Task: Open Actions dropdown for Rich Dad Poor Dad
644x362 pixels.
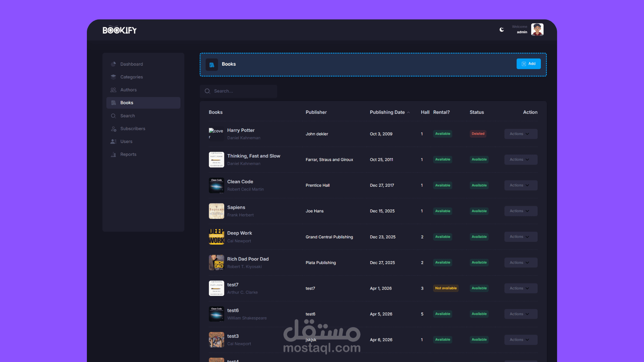Action: pos(521,262)
